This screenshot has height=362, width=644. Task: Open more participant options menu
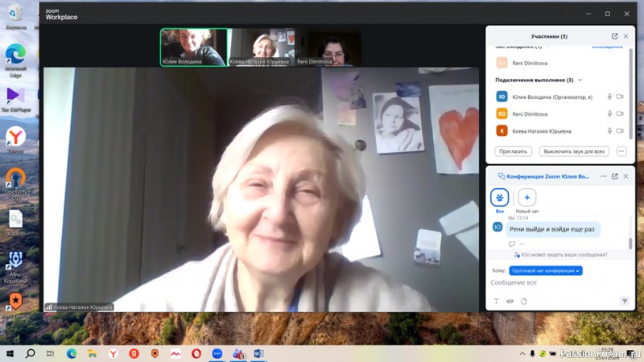621,151
